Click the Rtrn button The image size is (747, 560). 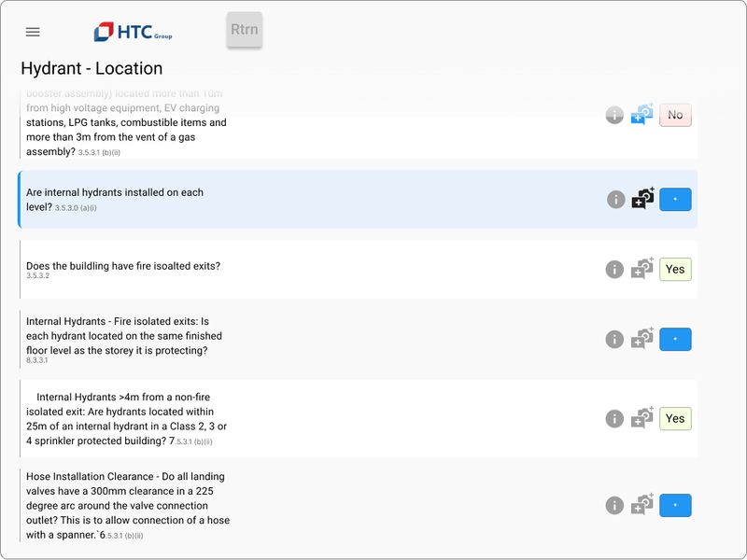[245, 30]
